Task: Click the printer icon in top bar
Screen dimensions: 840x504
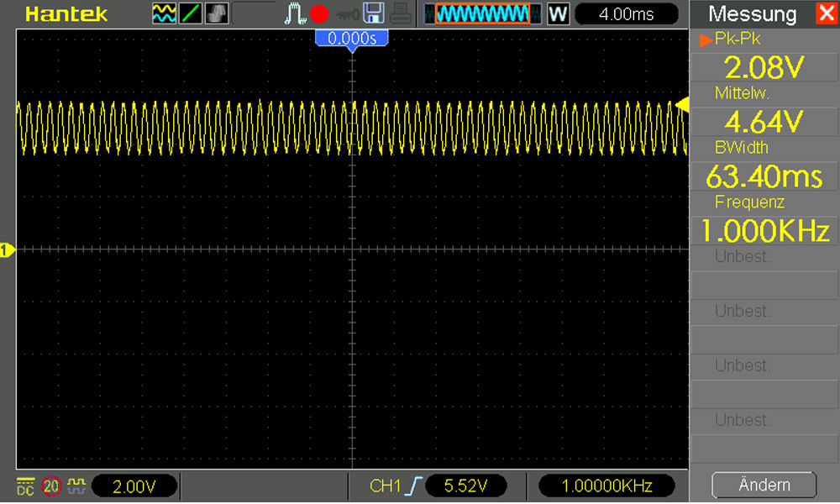Action: pos(400,13)
